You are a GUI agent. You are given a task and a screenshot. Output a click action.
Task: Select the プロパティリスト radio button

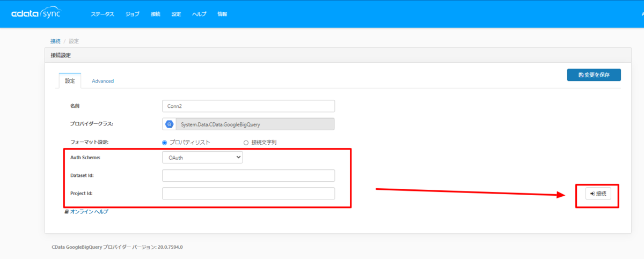[165, 143]
